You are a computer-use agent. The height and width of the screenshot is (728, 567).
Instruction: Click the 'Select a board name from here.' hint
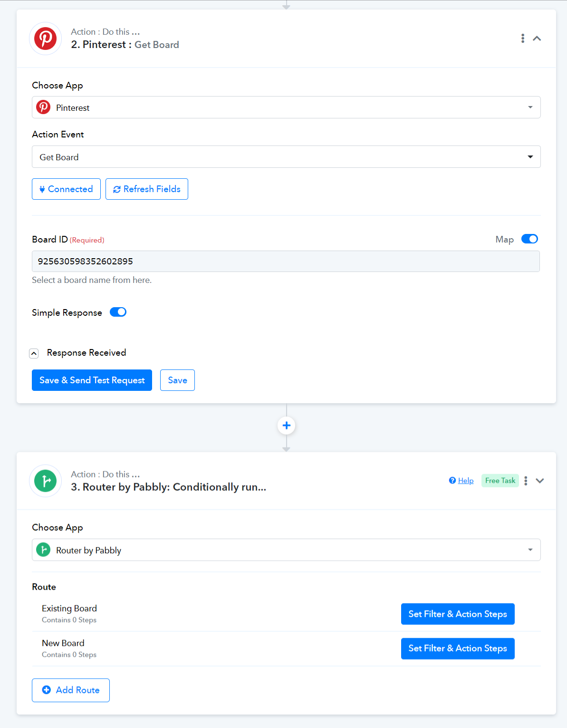(92, 281)
